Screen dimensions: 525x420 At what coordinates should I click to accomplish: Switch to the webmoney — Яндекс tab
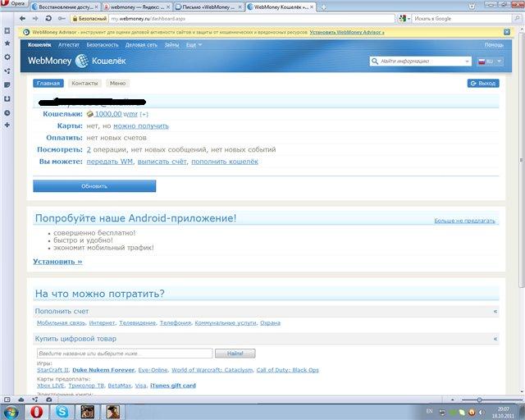137,7
